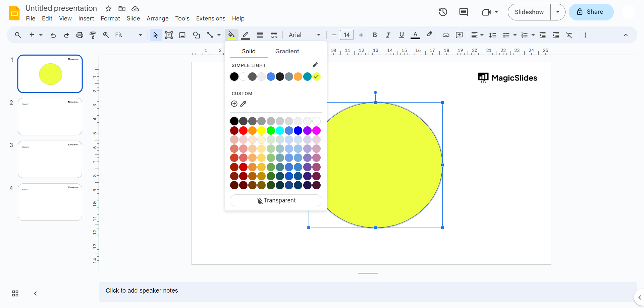Image resolution: width=644 pixels, height=308 pixels.
Task: Open the Arial font dropdown
Action: click(x=304, y=35)
